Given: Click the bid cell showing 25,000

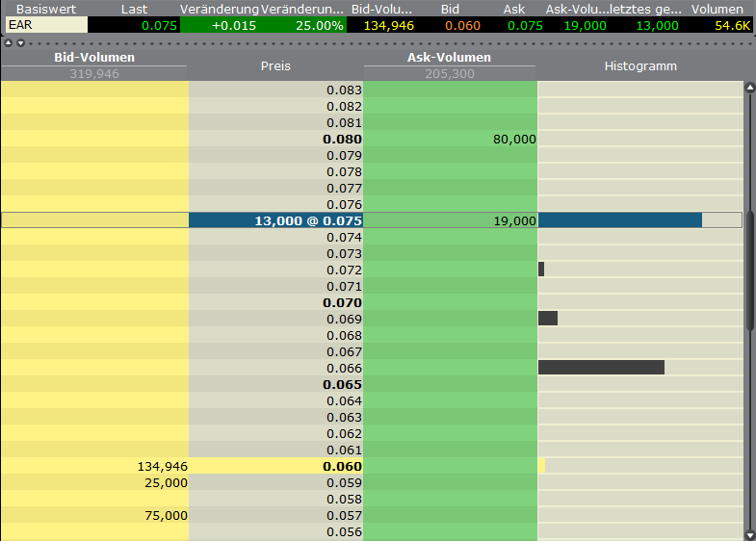Looking at the screenshot, I should point(94,482).
